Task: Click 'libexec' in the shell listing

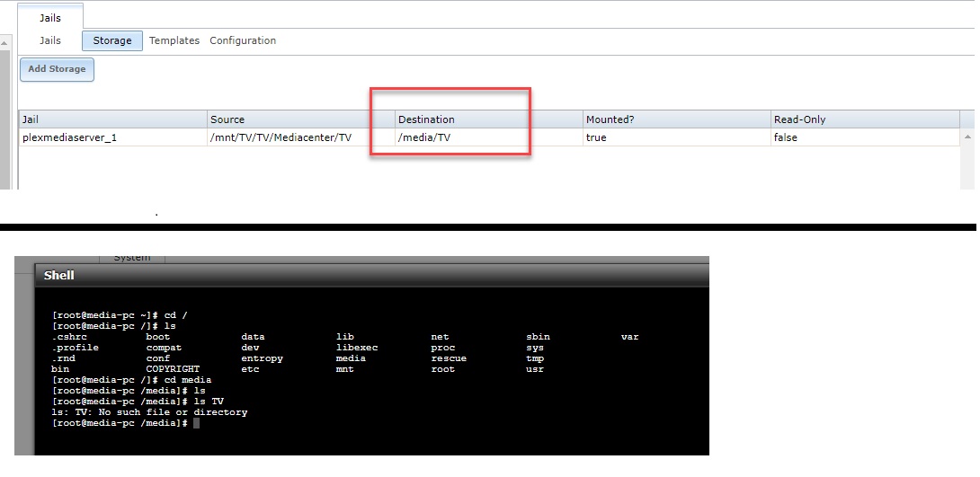Action: [356, 347]
